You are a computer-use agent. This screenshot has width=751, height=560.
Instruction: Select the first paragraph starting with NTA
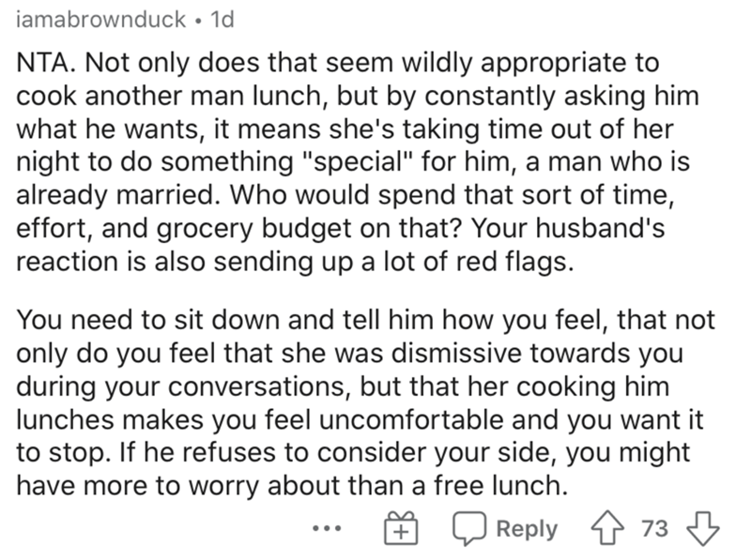[x=358, y=162]
